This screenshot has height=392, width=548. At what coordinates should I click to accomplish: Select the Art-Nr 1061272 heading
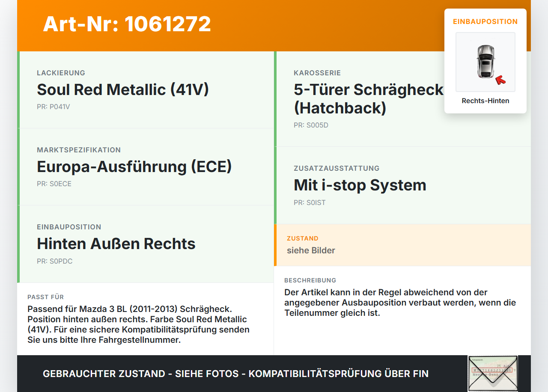tap(127, 24)
